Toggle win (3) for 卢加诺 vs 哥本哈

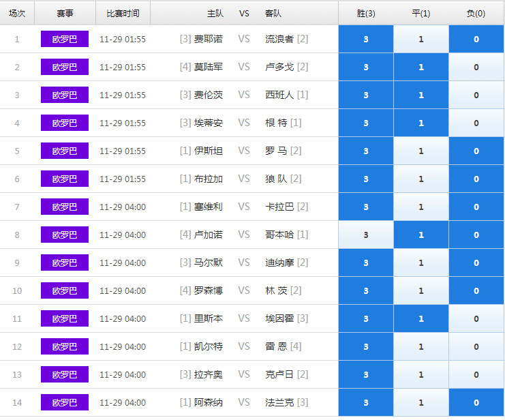366,235
